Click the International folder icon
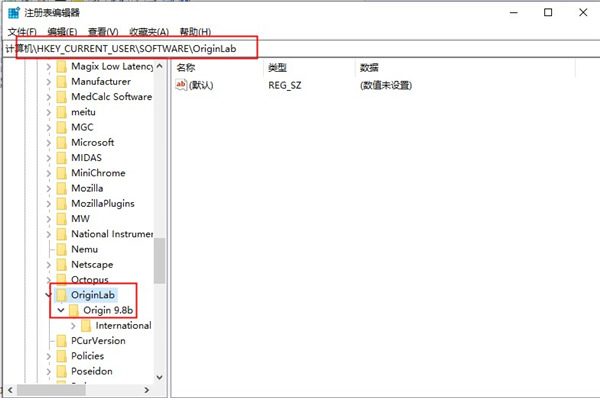The width and height of the screenshot is (600, 398). tap(86, 326)
